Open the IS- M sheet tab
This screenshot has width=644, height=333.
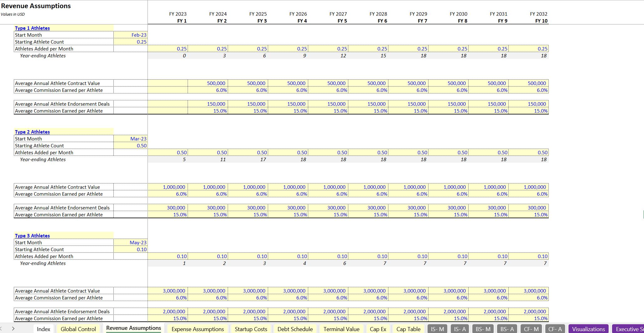(x=437, y=329)
